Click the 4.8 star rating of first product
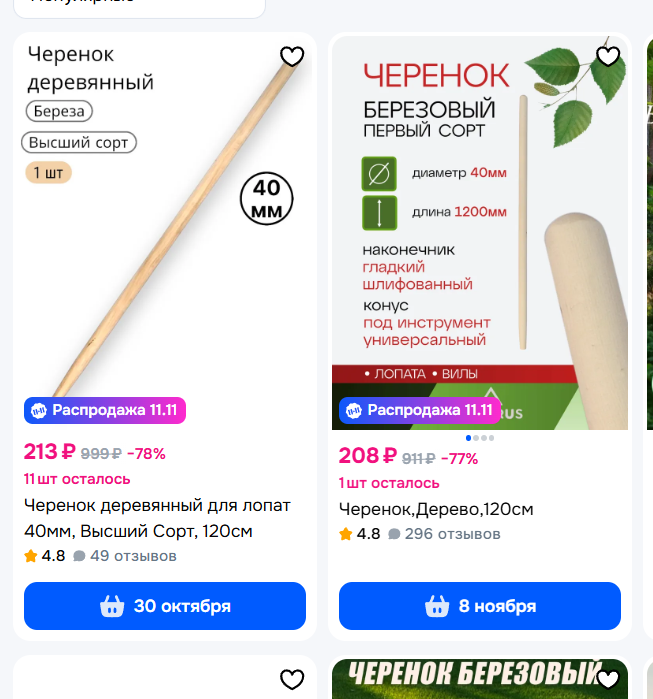The height and width of the screenshot is (699, 653). click(x=45, y=556)
